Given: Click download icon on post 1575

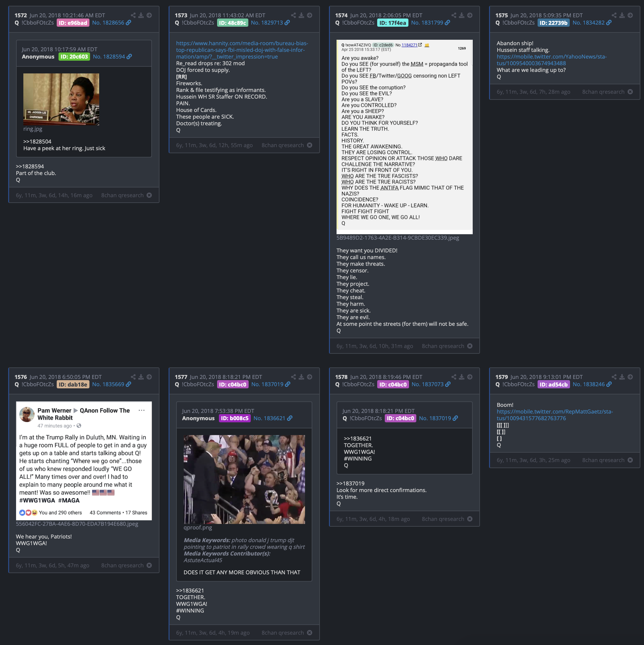Looking at the screenshot, I should tap(622, 15).
